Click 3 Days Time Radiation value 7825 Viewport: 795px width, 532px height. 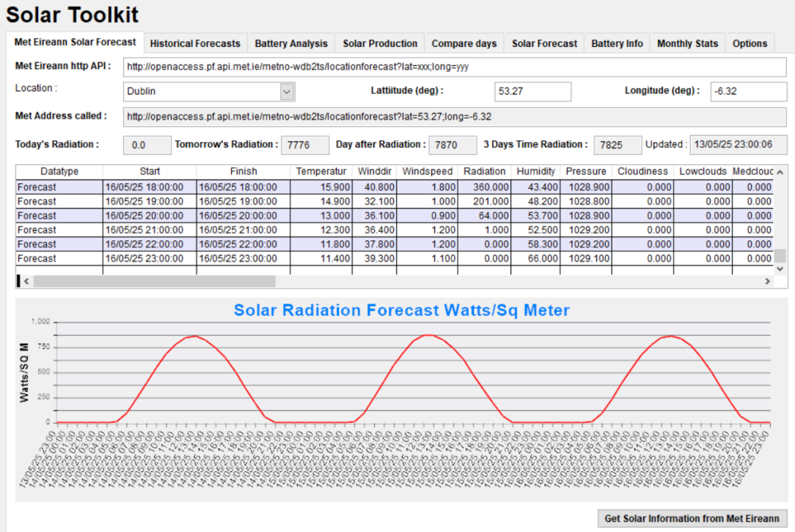click(618, 145)
